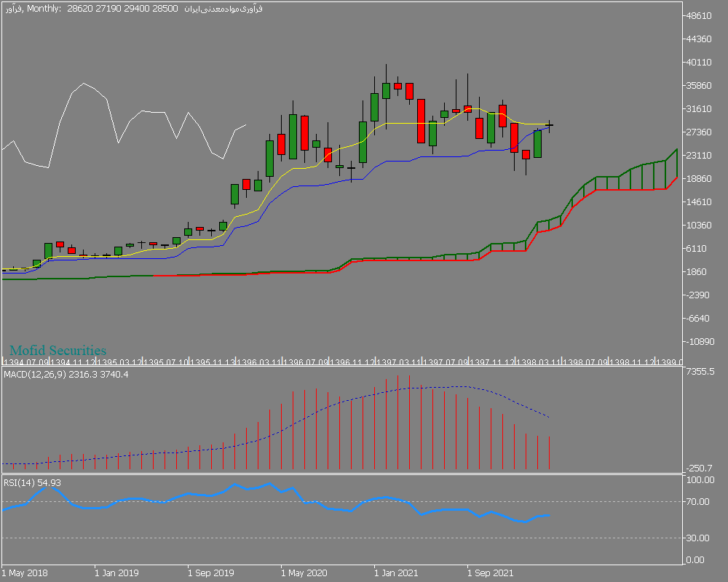Click the 70.00 RSI scale value

[x=698, y=502]
